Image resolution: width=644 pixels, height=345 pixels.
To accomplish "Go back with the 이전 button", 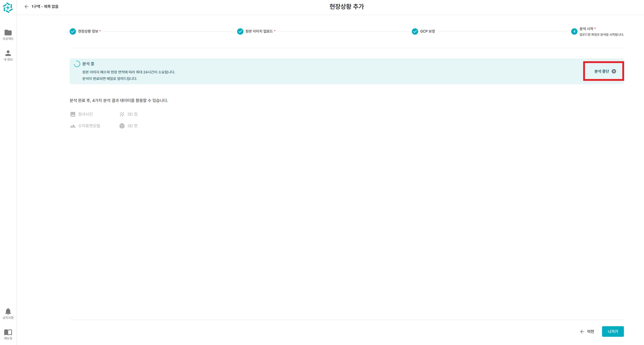I will (587, 331).
